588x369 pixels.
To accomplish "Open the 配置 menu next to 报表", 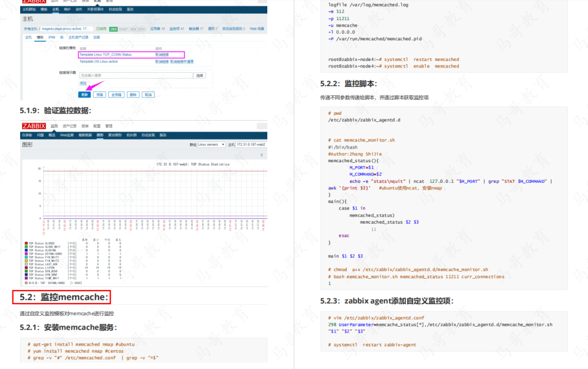I will pyautogui.click(x=97, y=126).
